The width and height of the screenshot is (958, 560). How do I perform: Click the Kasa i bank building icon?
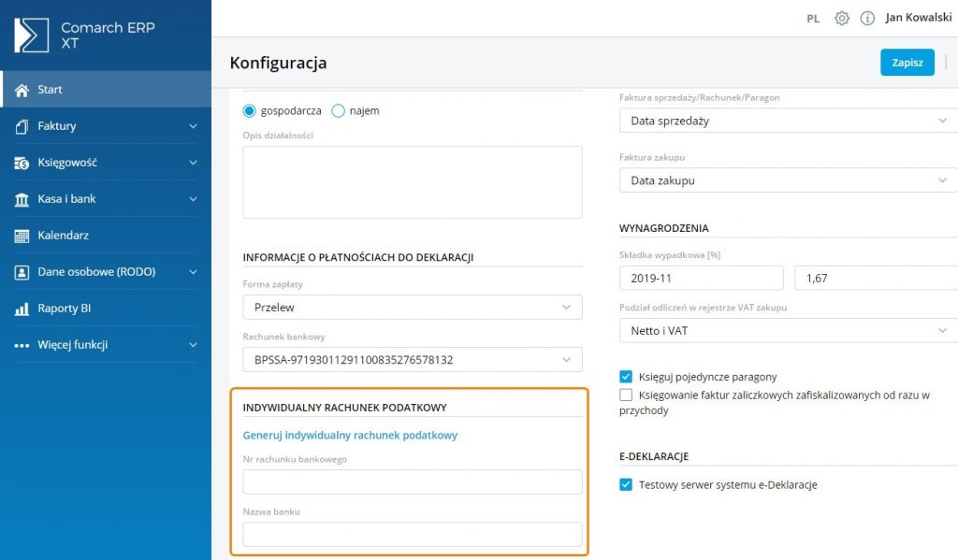22,199
